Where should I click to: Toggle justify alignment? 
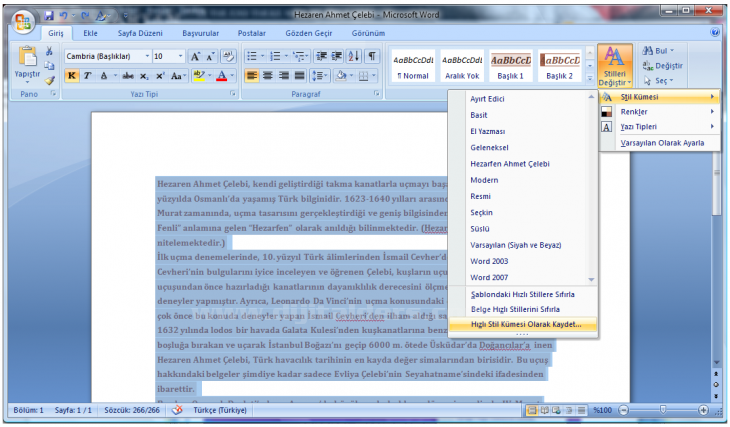[x=299, y=75]
